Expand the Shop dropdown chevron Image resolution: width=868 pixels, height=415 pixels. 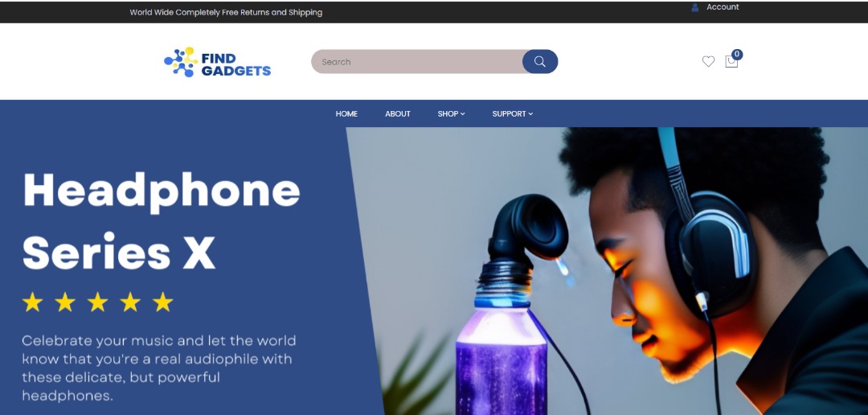pyautogui.click(x=463, y=113)
